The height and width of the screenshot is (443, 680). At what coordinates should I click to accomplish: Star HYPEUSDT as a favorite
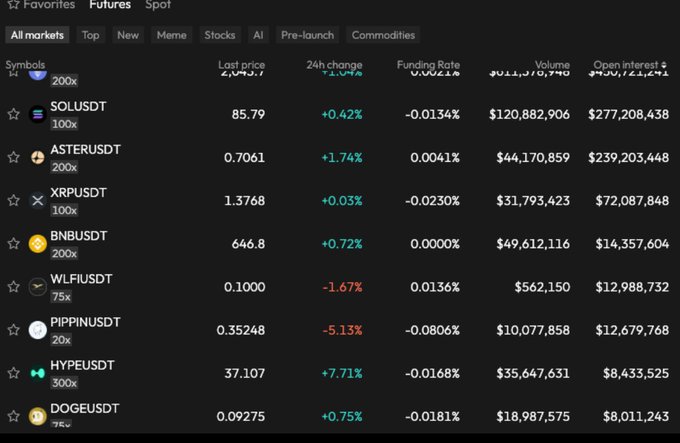coord(14,373)
